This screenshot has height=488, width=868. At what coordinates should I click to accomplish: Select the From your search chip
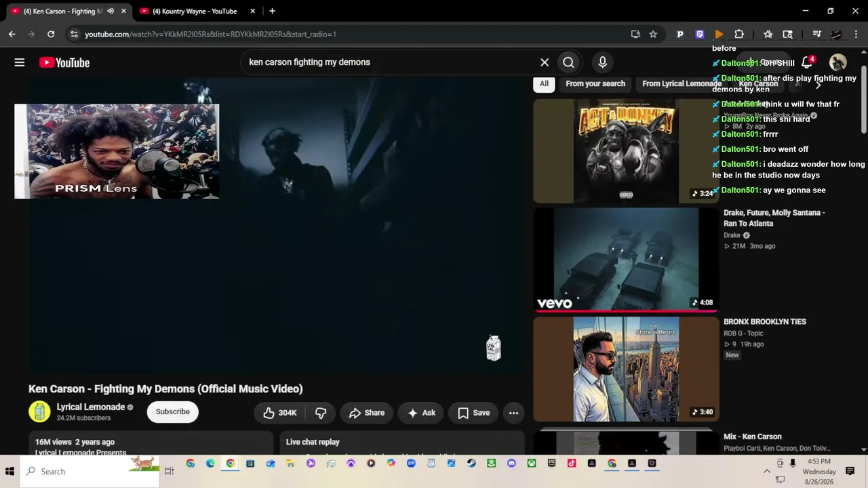pos(595,83)
